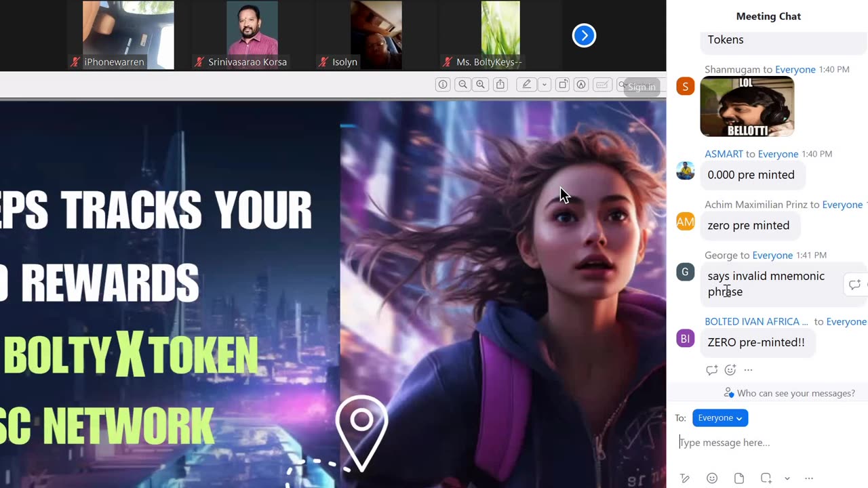Click ASMART's profile avatar
868x488 pixels.
(x=685, y=170)
